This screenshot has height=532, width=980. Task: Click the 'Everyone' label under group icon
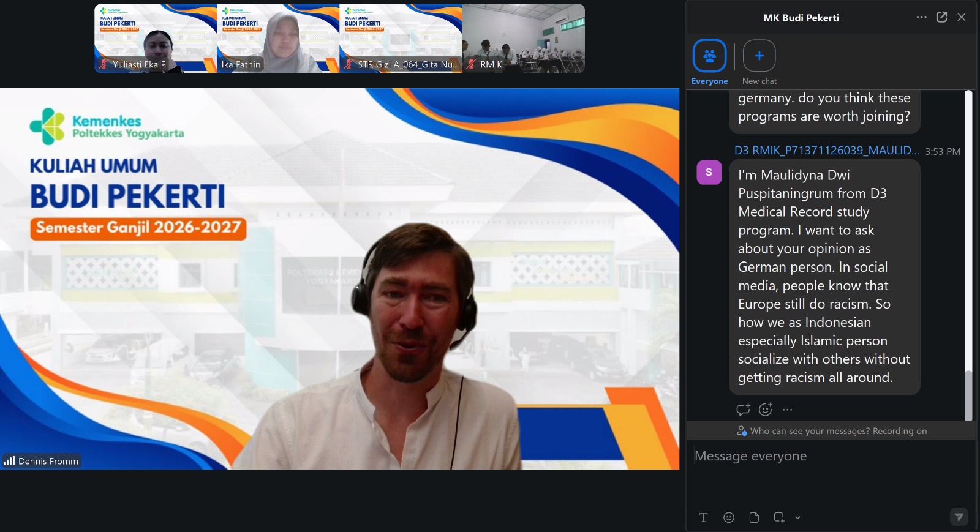pyautogui.click(x=710, y=81)
